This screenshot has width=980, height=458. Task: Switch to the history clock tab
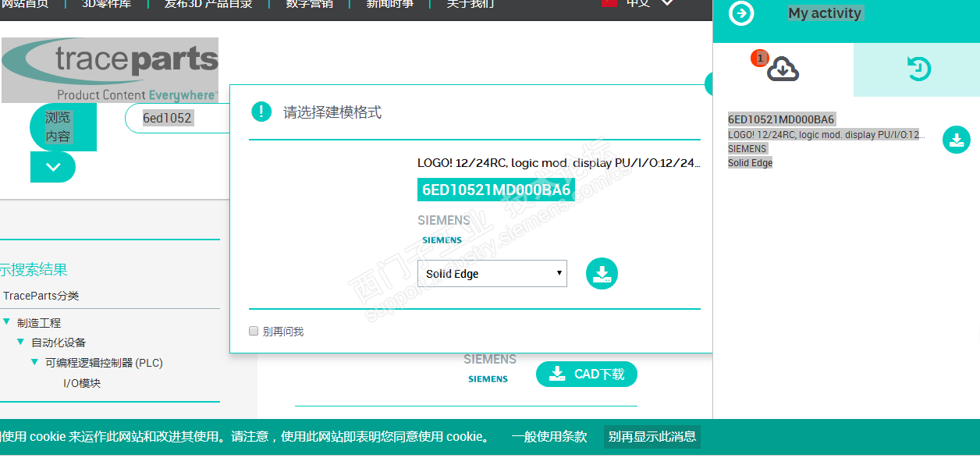pos(918,69)
